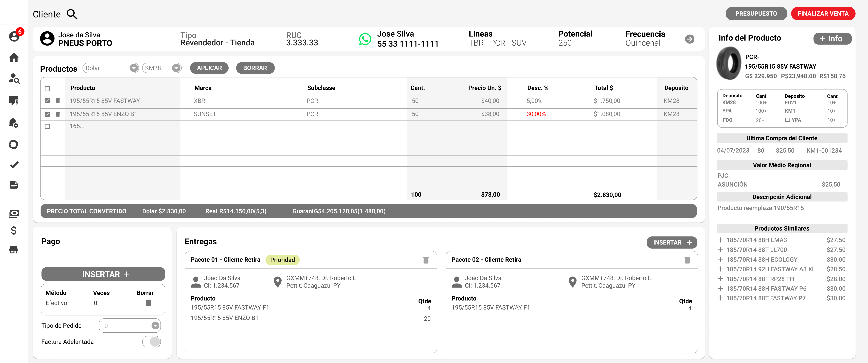Screen dimensions: 868x363
Task: Remove the Efectivo payment method
Action: tap(148, 303)
